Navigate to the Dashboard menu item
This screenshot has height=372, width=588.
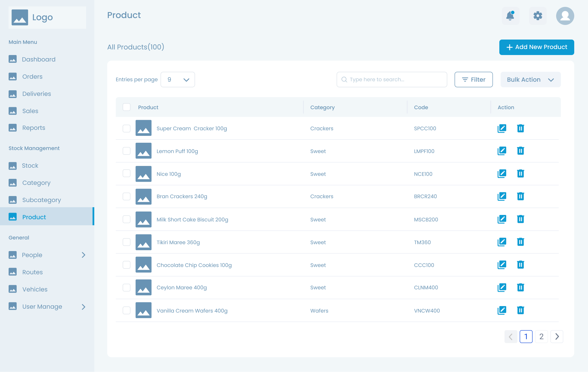[x=39, y=59]
